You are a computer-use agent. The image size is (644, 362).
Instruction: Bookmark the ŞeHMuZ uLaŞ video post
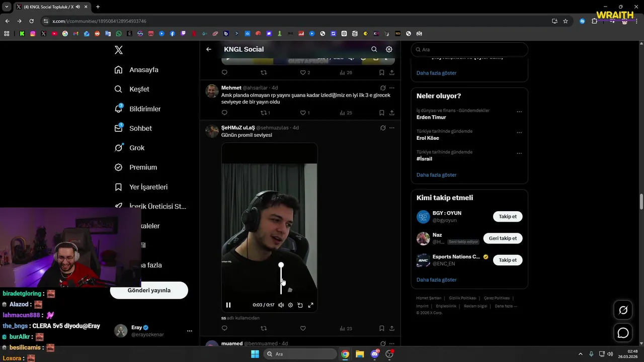(382, 328)
